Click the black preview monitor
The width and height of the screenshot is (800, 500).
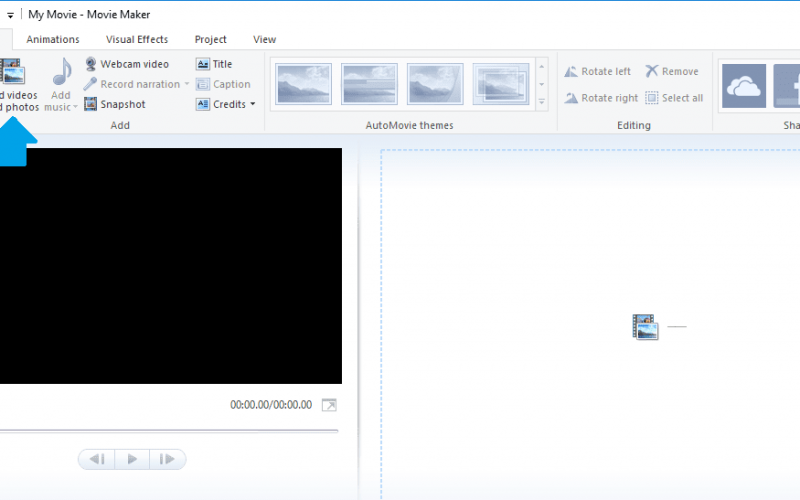click(x=171, y=266)
